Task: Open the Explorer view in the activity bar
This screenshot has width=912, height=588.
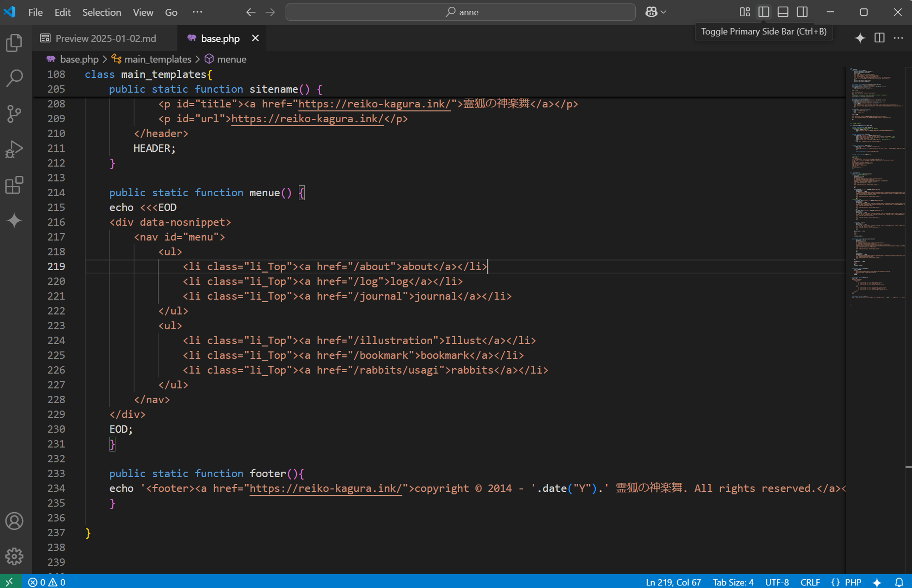Action: (14, 42)
